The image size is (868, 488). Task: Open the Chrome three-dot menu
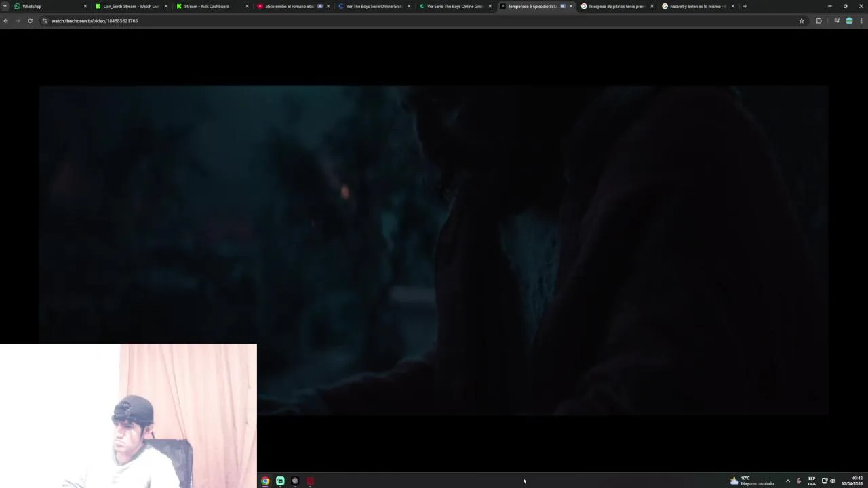pos(862,21)
